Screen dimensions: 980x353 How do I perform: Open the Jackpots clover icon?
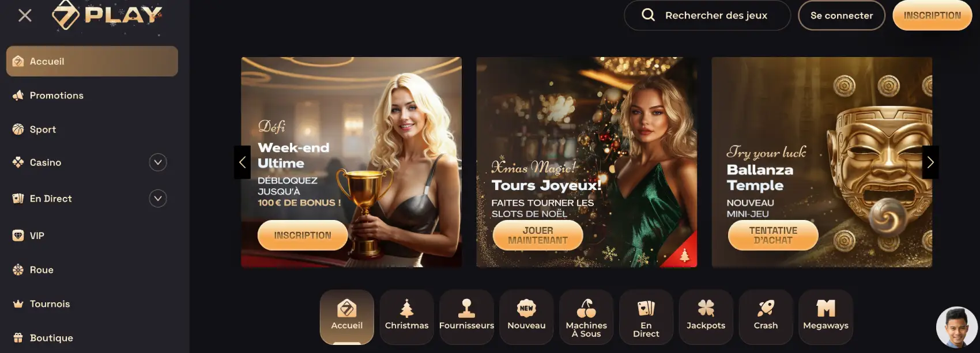706,309
